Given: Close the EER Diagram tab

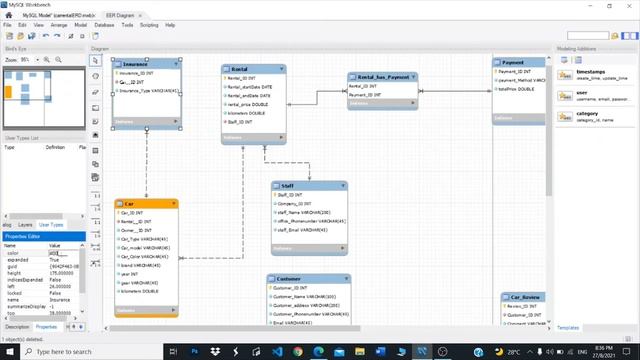Looking at the screenshot, I should (x=140, y=16).
